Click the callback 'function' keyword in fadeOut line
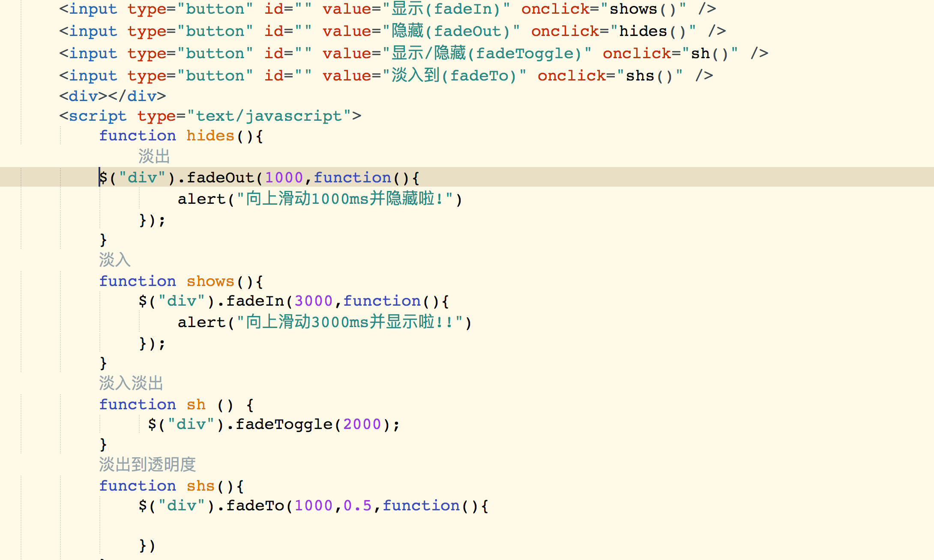 click(x=352, y=178)
